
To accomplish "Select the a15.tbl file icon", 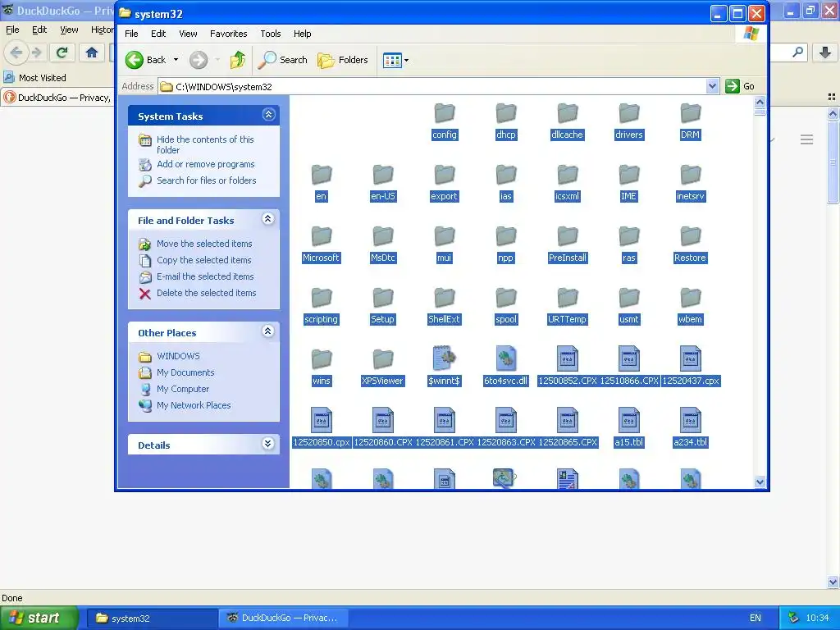I will tap(629, 420).
